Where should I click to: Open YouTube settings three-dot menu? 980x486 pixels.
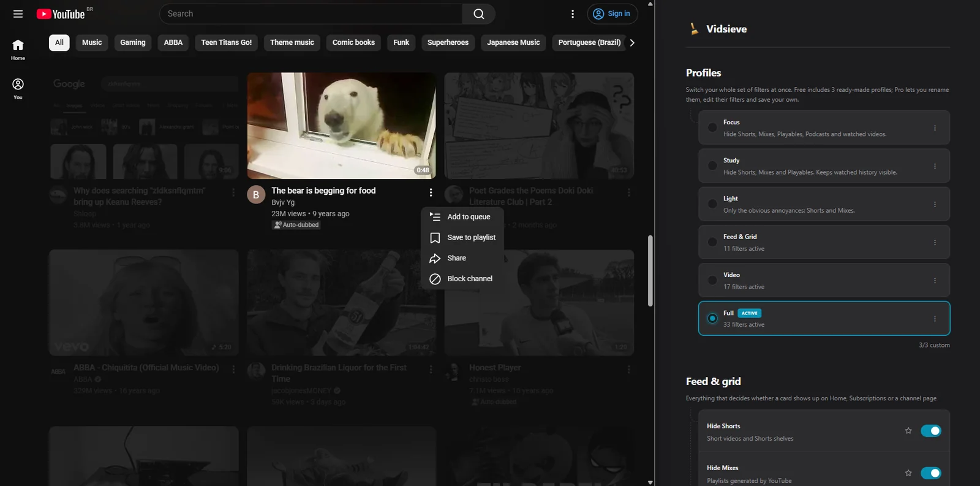pos(573,13)
